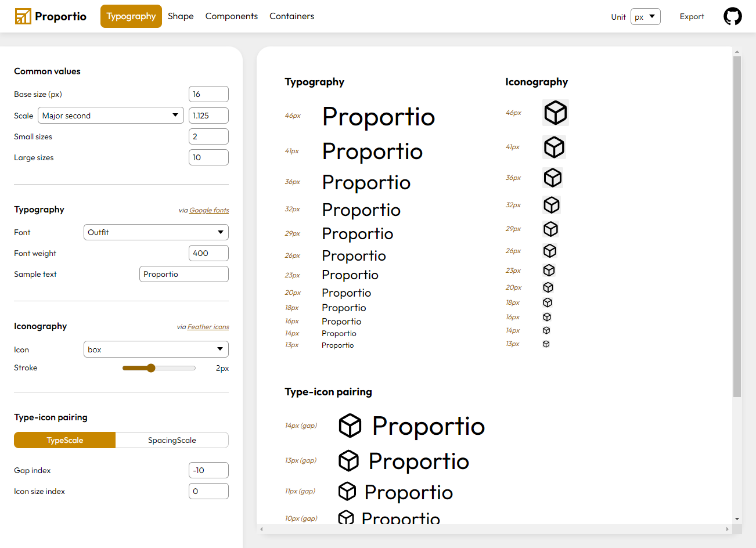Open the Scale dropdown showing Major second
The height and width of the screenshot is (548, 756).
click(111, 116)
